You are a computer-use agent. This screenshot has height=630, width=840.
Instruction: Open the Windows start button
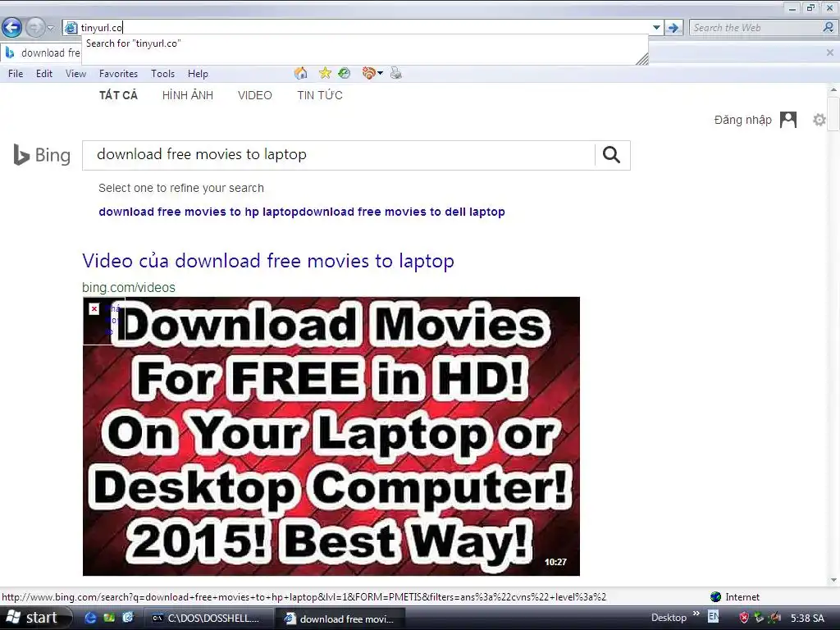click(35, 618)
